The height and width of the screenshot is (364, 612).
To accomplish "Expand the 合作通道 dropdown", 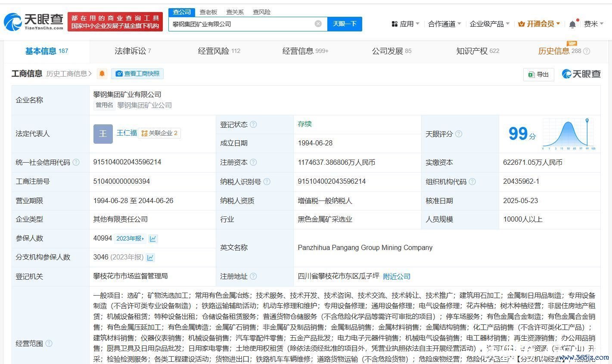I will [444, 24].
